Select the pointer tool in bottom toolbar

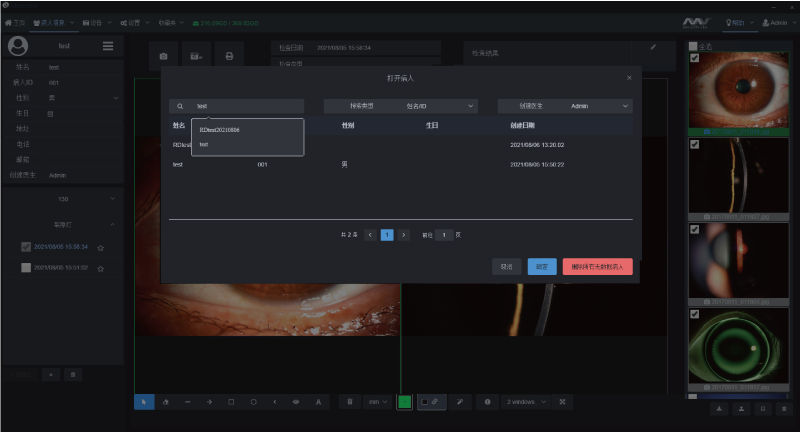coord(144,402)
